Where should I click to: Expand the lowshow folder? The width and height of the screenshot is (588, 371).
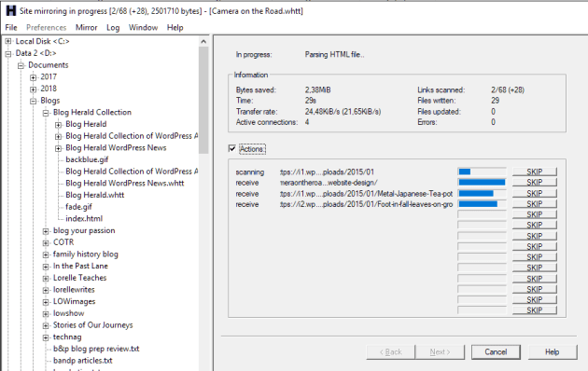tap(46, 314)
